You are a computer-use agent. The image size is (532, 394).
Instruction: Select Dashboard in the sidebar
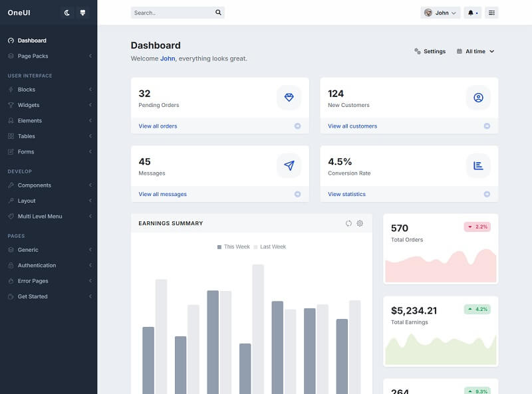point(31,40)
